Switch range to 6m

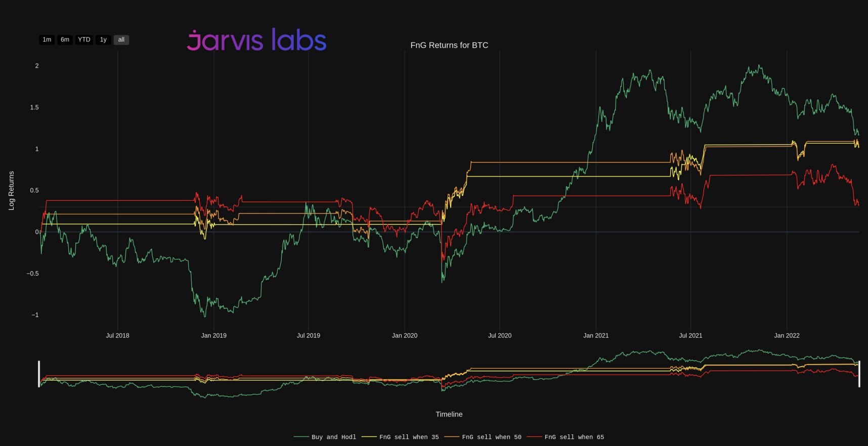[65, 39]
